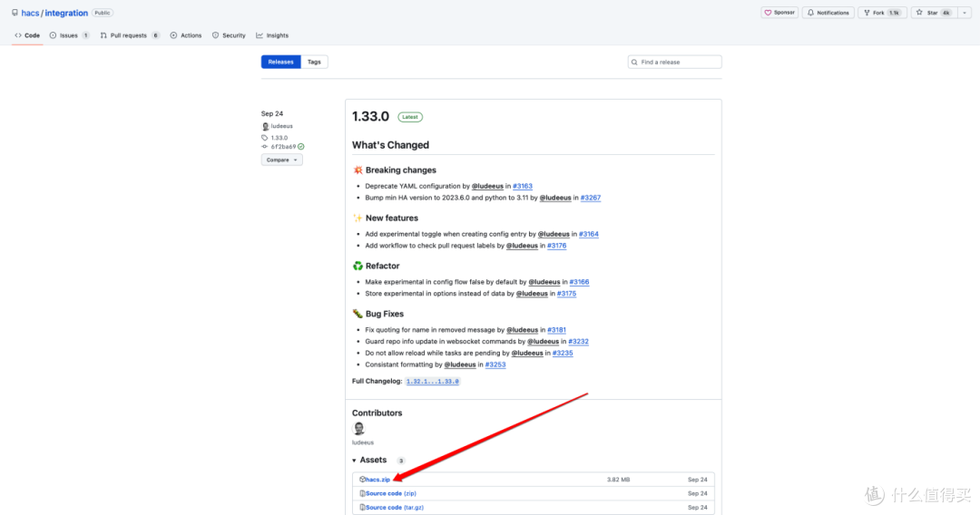The width and height of the screenshot is (980, 515).
Task: Download hacs.zip asset
Action: click(x=377, y=480)
